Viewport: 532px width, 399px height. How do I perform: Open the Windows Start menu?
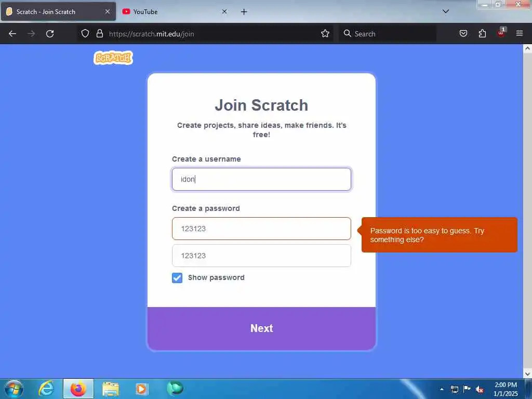(x=14, y=389)
